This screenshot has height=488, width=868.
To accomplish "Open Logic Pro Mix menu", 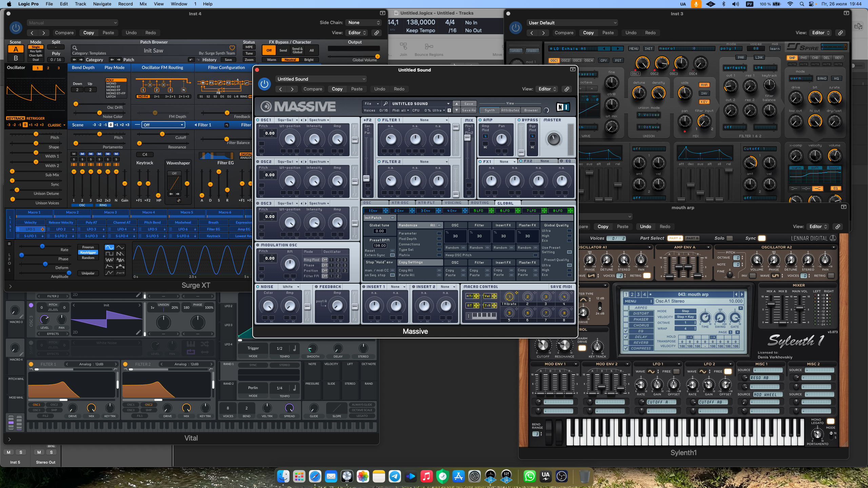I will pyautogui.click(x=143, y=4).
